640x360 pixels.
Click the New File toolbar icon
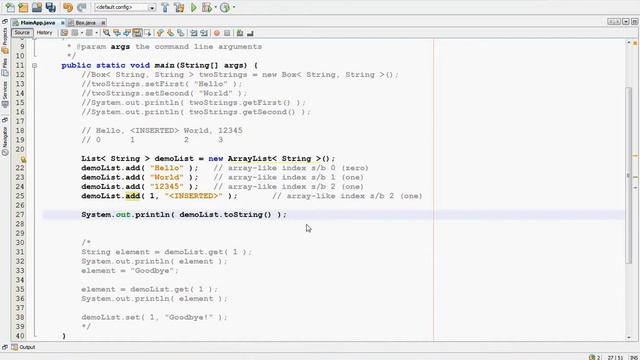[10, 7]
